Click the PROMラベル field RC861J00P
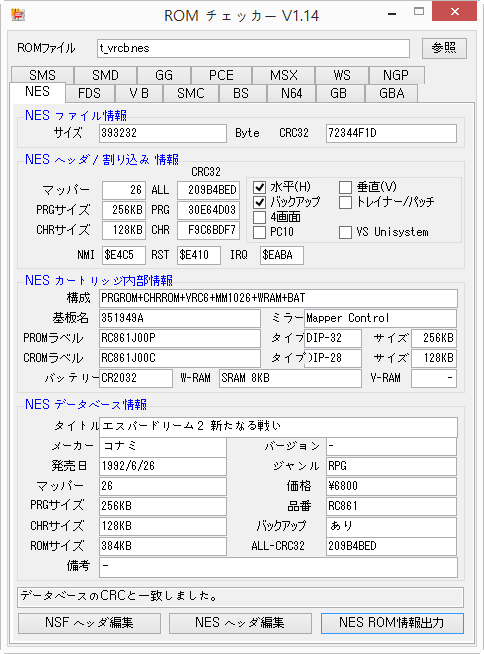 (x=180, y=338)
